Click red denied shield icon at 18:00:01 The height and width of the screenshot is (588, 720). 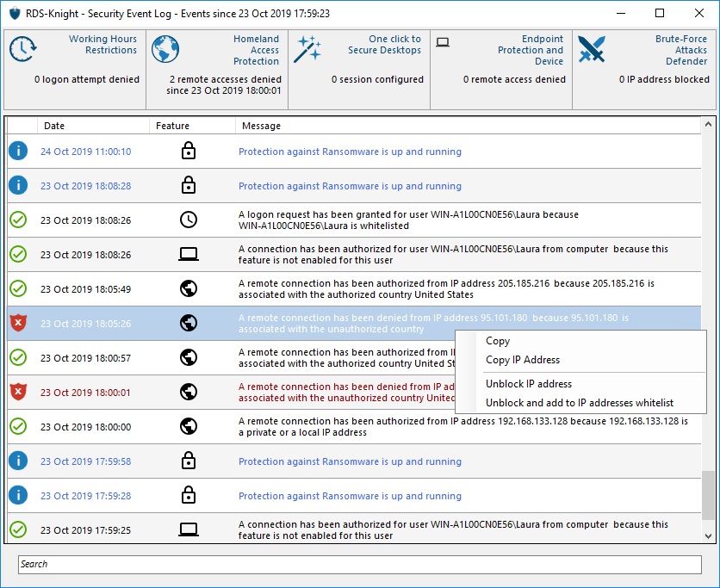[x=18, y=392]
